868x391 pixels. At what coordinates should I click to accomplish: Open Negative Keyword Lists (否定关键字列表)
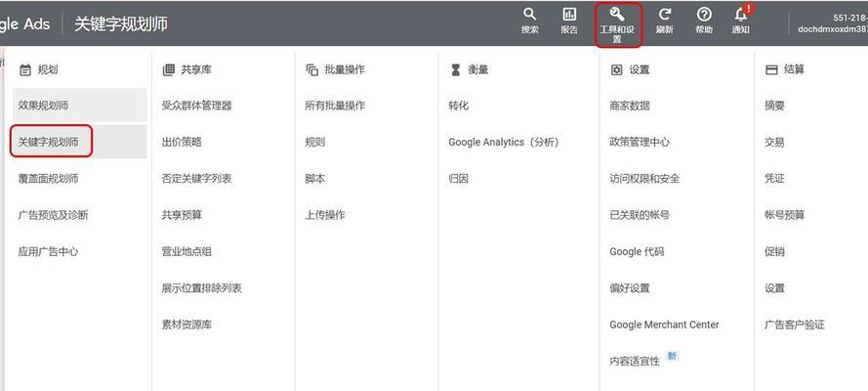[x=196, y=178]
